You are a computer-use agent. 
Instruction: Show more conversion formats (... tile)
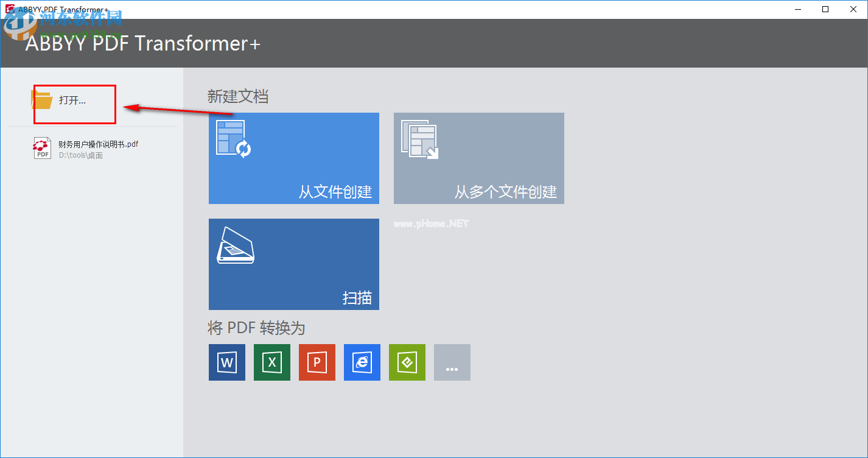[x=452, y=362]
